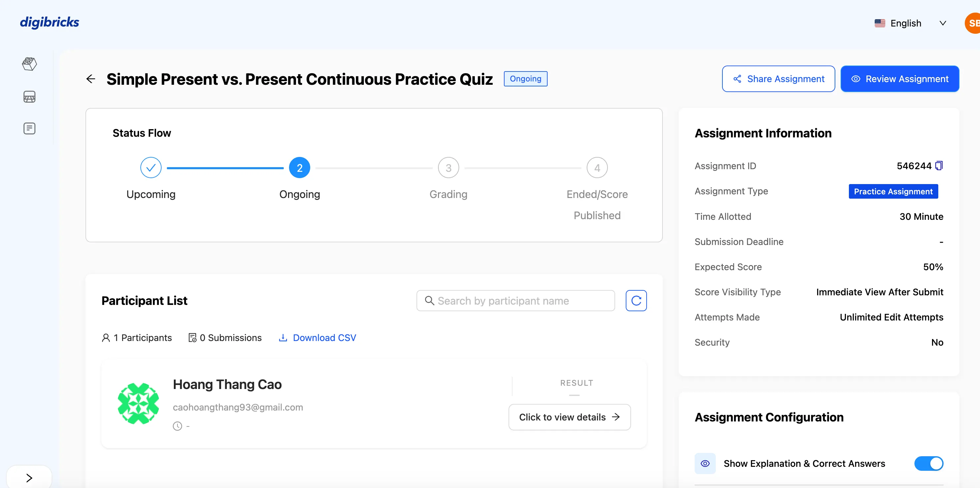Image resolution: width=980 pixels, height=488 pixels.
Task: Click the bricks icon in the sidebar
Action: tap(29, 64)
